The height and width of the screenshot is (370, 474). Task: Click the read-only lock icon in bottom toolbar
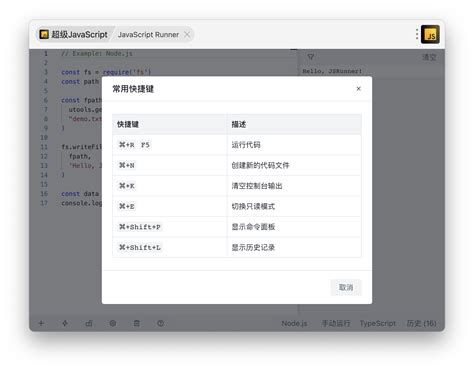[89, 323]
